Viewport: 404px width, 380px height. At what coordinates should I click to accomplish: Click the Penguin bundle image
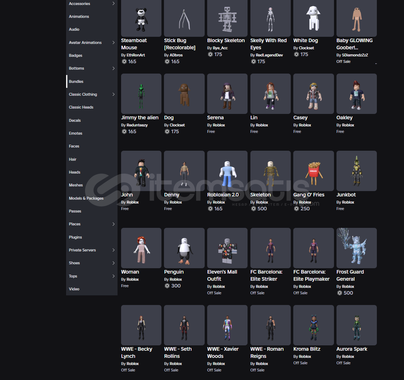pyautogui.click(x=184, y=248)
